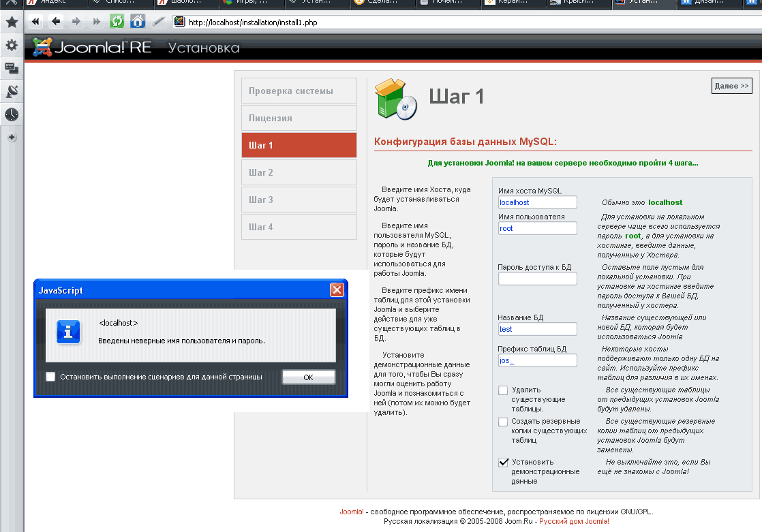Image resolution: width=762 pixels, height=532 pixels.
Task: Select 'Лицензия' installation step
Action: 299,118
